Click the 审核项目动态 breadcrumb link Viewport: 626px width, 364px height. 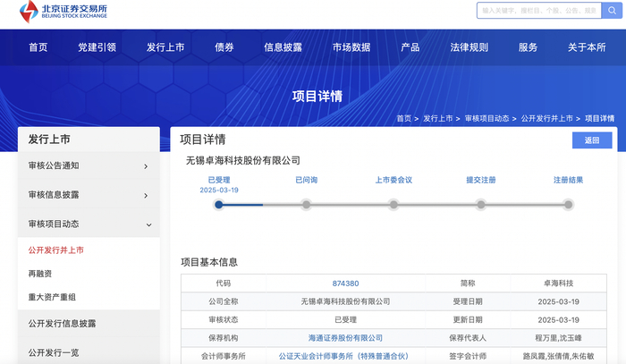(486, 118)
